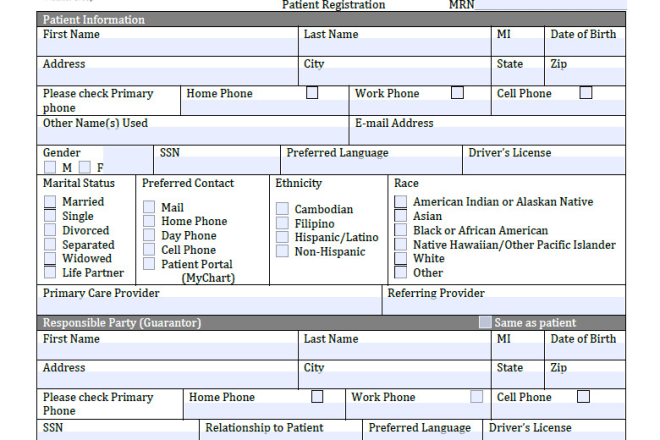Check American Indian or Alaskan Native race

coord(401,201)
